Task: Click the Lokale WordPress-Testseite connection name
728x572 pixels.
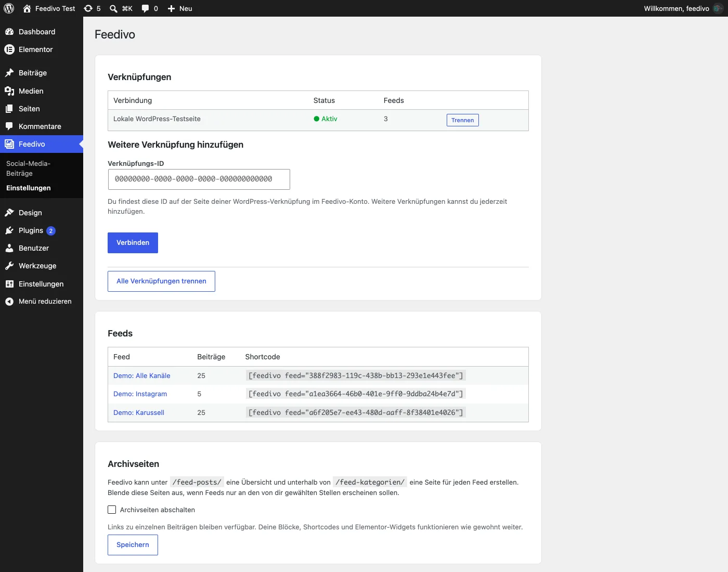Action: tap(157, 119)
